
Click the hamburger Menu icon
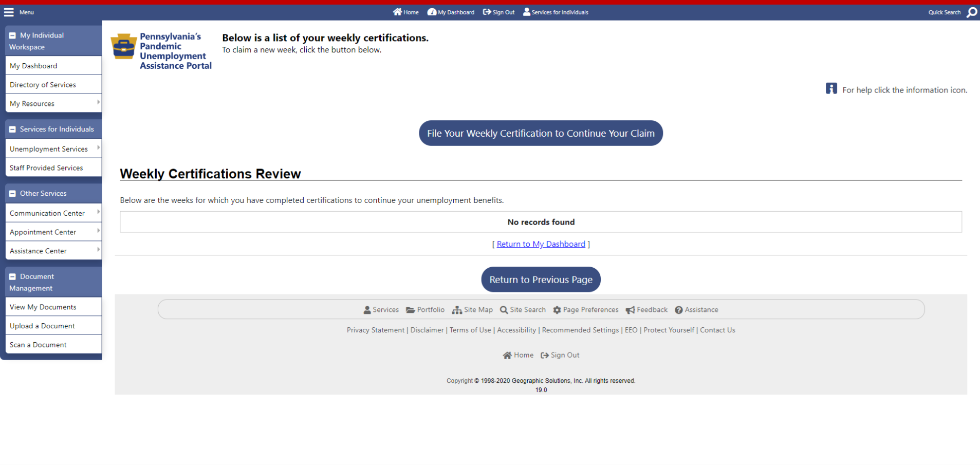pos(9,12)
